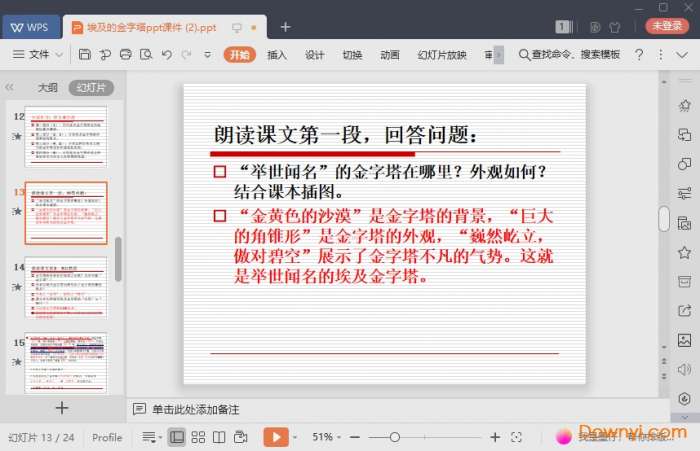This screenshot has width=700, height=451.
Task: Open the help question mark icon
Action: click(639, 54)
